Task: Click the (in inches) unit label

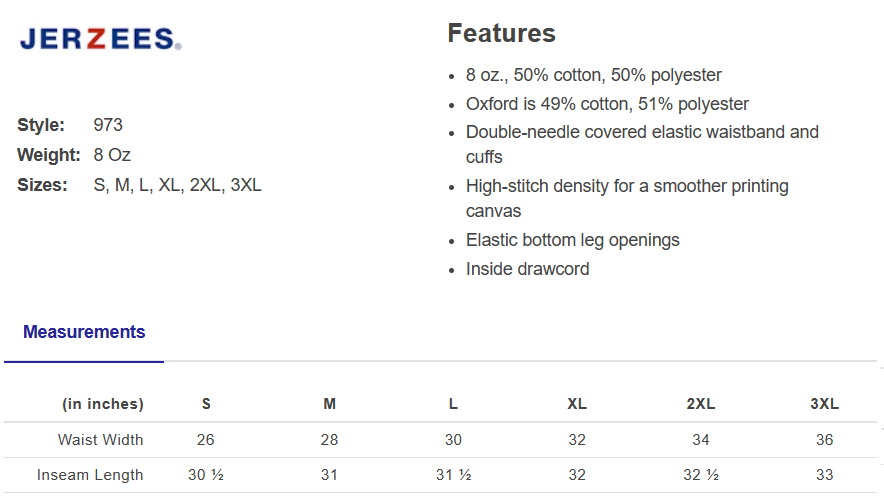Action: pos(103,404)
